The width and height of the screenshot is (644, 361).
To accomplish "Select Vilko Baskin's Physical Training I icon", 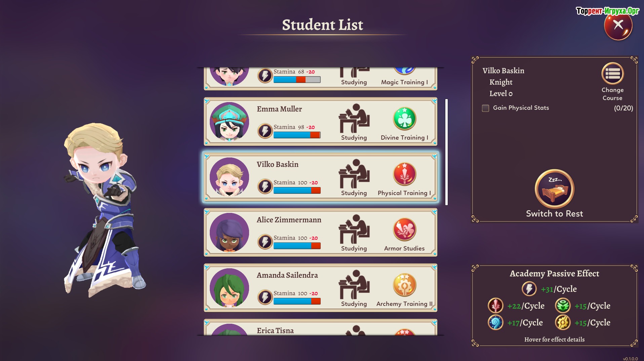I will 404,174.
